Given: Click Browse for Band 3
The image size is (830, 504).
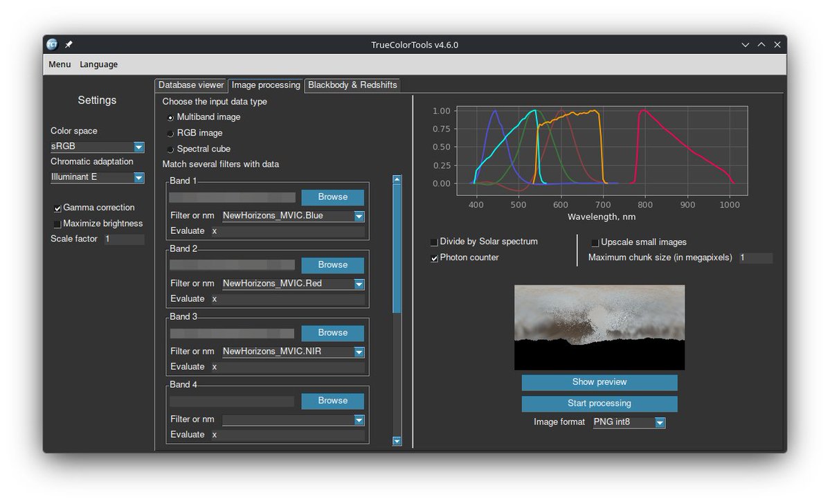Looking at the screenshot, I should (x=332, y=333).
